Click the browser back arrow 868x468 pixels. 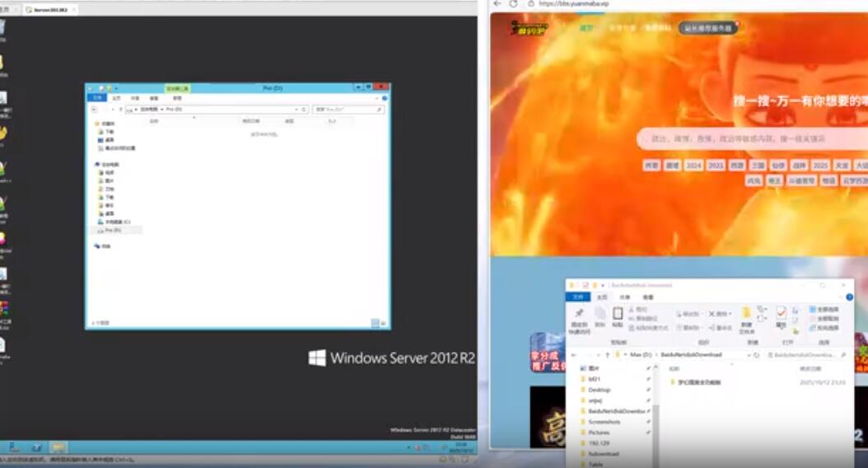[497, 4]
